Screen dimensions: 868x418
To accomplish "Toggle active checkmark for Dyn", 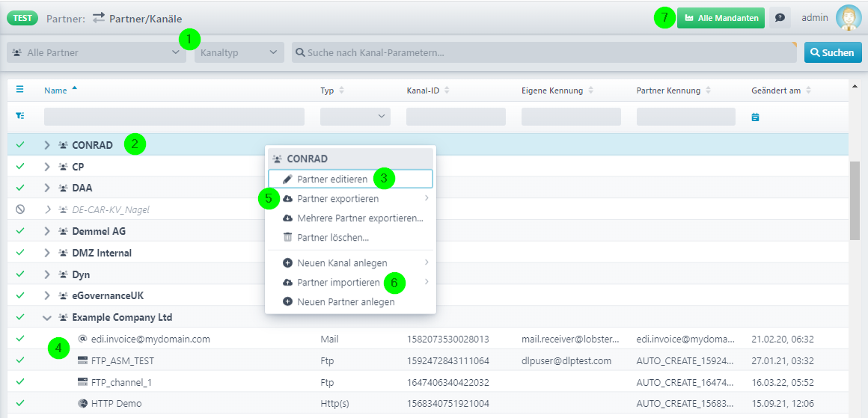I will (20, 274).
